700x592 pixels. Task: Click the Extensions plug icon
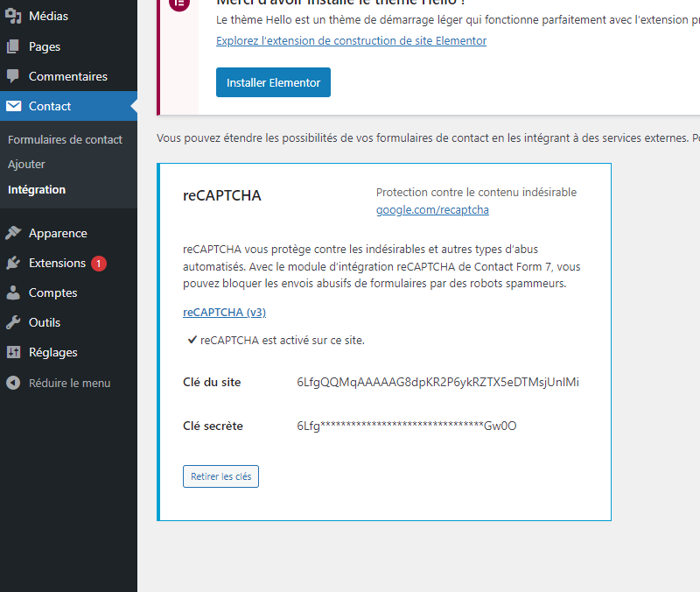[13, 263]
